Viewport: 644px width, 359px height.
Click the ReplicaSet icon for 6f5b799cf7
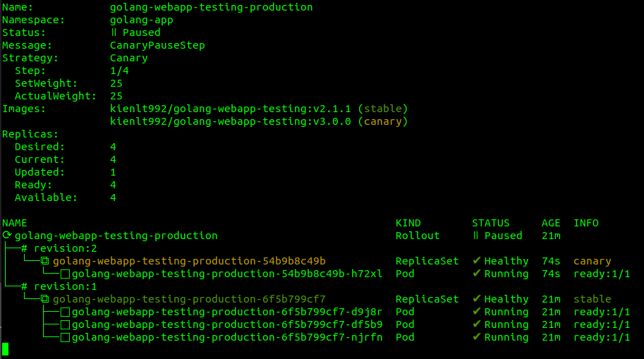[x=46, y=299]
